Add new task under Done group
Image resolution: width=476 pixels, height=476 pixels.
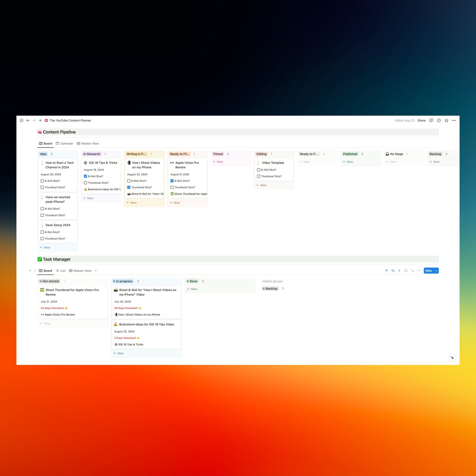click(x=192, y=289)
